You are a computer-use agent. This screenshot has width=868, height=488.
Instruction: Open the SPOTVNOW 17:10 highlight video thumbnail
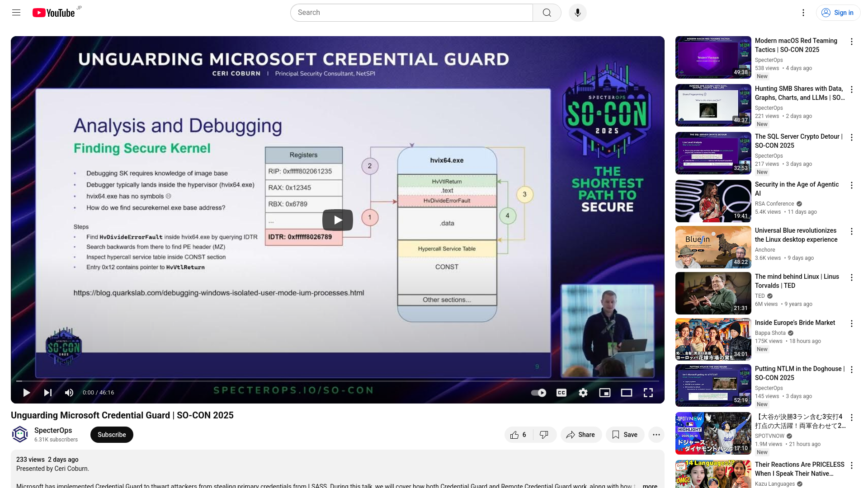pyautogui.click(x=713, y=433)
